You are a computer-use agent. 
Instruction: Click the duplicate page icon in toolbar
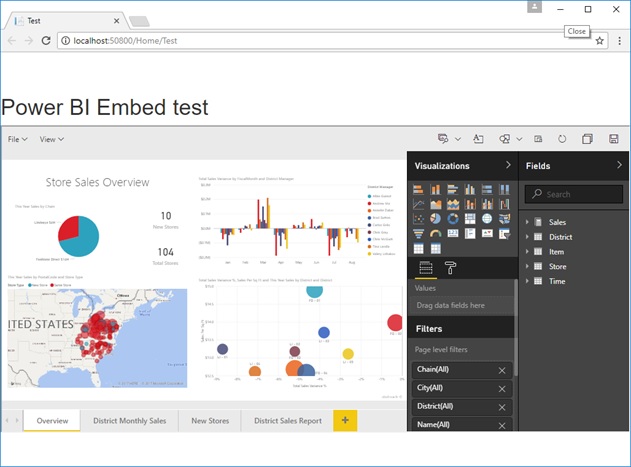(587, 139)
